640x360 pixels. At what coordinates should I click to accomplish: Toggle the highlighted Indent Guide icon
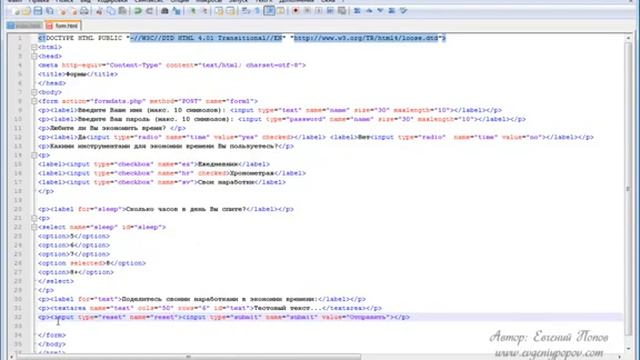coord(269,11)
